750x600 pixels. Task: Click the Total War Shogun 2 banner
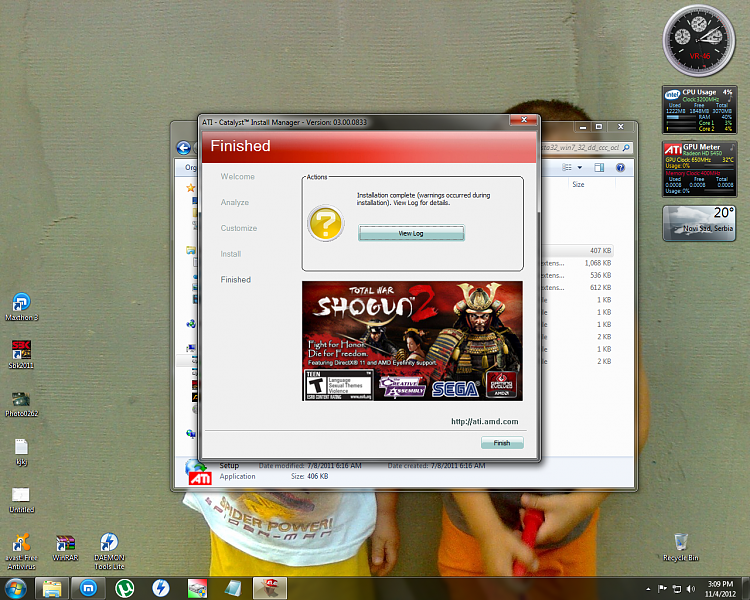tap(412, 341)
